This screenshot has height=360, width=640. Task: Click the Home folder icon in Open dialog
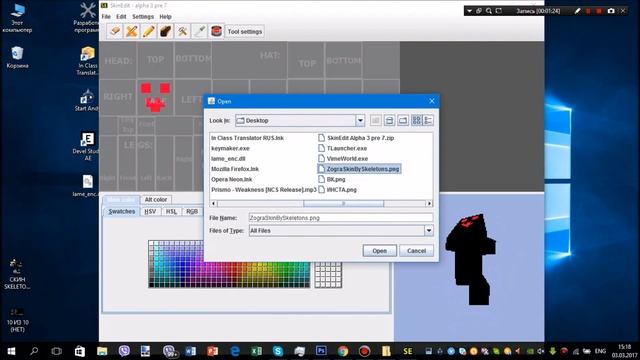click(389, 120)
